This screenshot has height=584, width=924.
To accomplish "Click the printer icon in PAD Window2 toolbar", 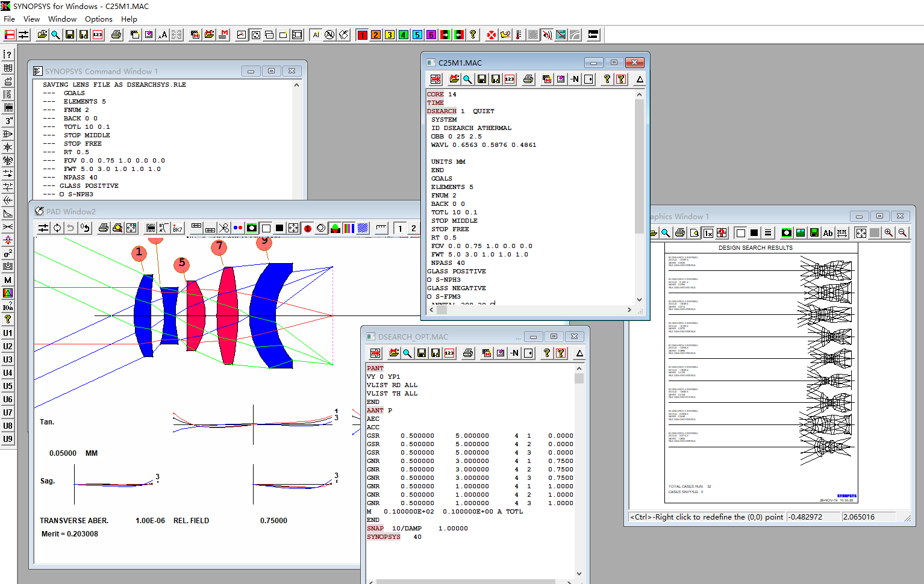I will click(104, 228).
